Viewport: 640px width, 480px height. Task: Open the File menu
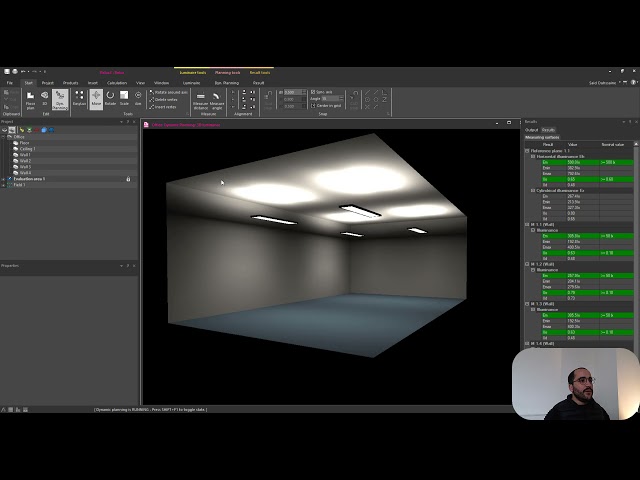point(9,83)
